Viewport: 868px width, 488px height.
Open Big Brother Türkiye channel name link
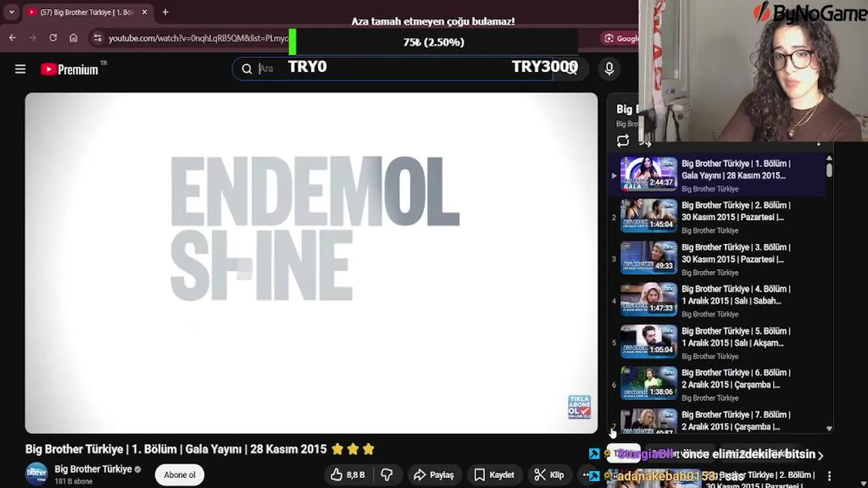(x=93, y=469)
